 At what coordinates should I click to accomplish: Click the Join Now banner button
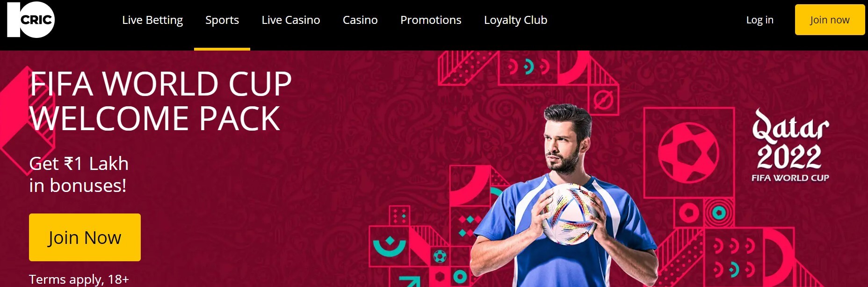(85, 237)
